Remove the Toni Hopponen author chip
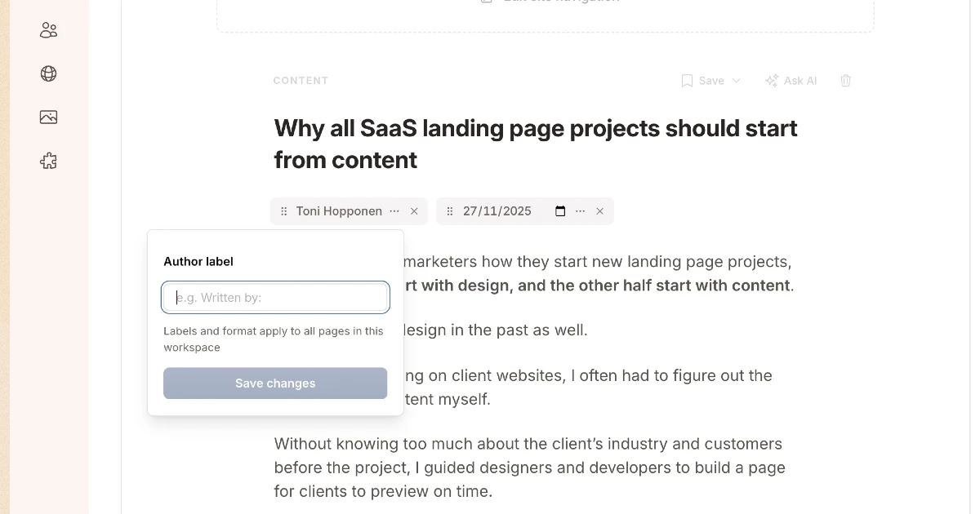980x514 pixels. (414, 211)
